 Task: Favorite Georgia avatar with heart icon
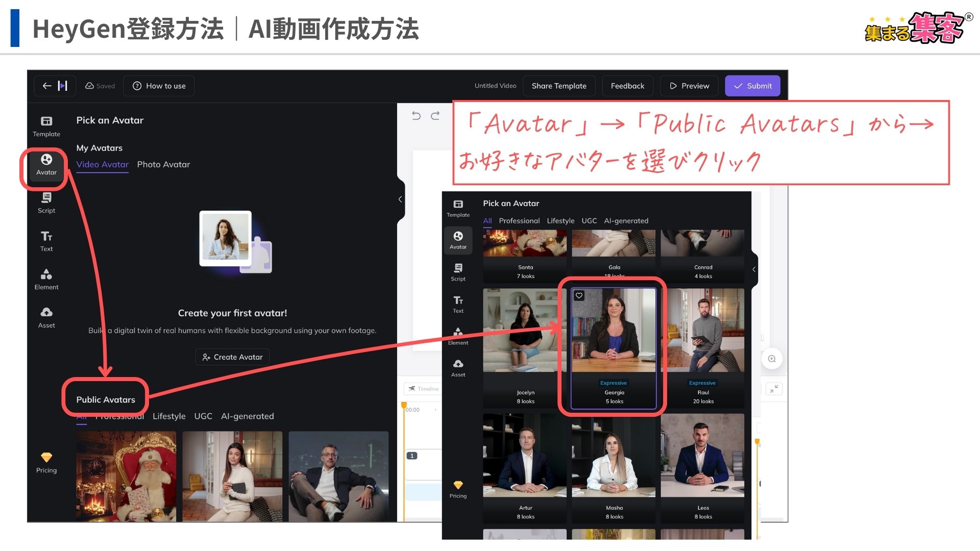pyautogui.click(x=579, y=295)
